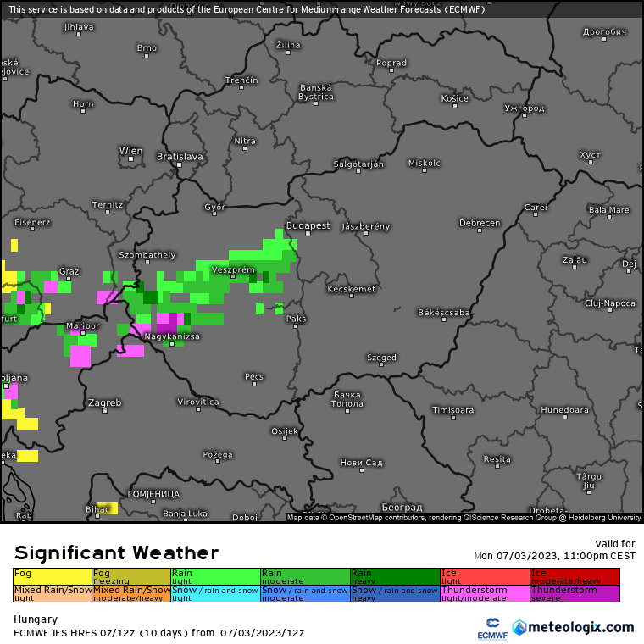Click the yellow Fog legend swatch
The image size is (644, 644).
(x=53, y=576)
